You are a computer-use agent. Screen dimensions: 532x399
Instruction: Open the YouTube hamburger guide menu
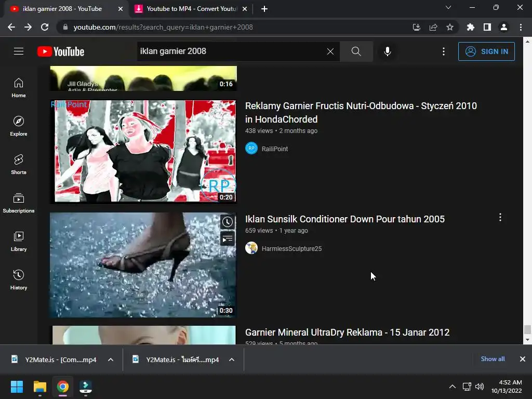(x=19, y=51)
